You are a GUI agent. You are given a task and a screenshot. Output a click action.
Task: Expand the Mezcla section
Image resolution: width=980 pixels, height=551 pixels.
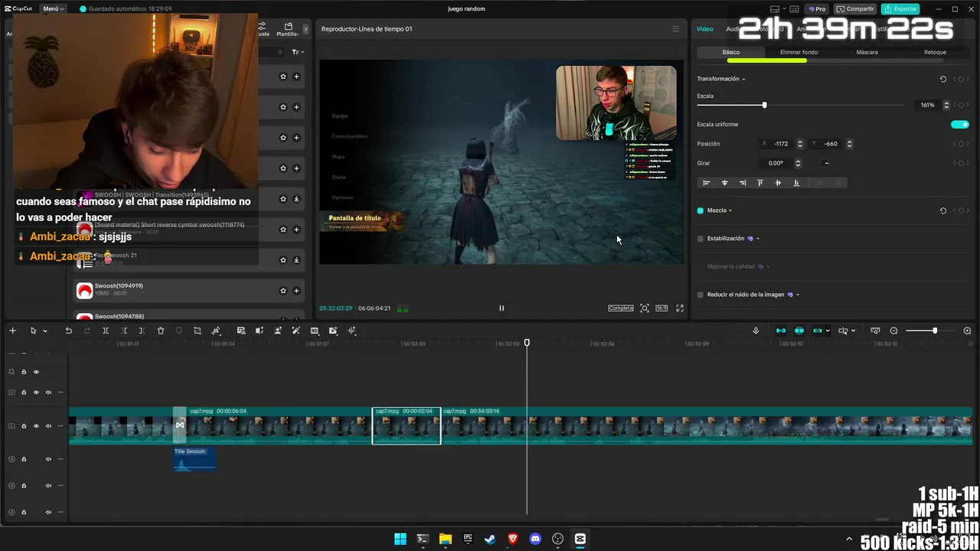coord(730,210)
